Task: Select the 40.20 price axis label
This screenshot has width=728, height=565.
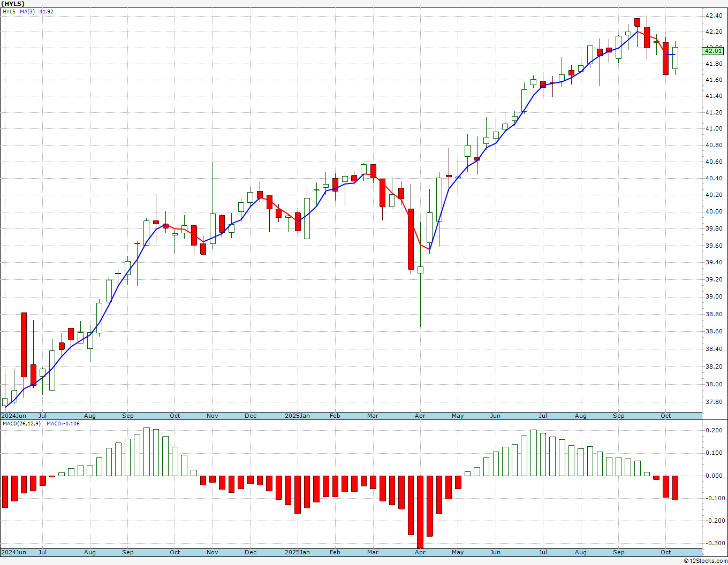Action: click(x=714, y=195)
